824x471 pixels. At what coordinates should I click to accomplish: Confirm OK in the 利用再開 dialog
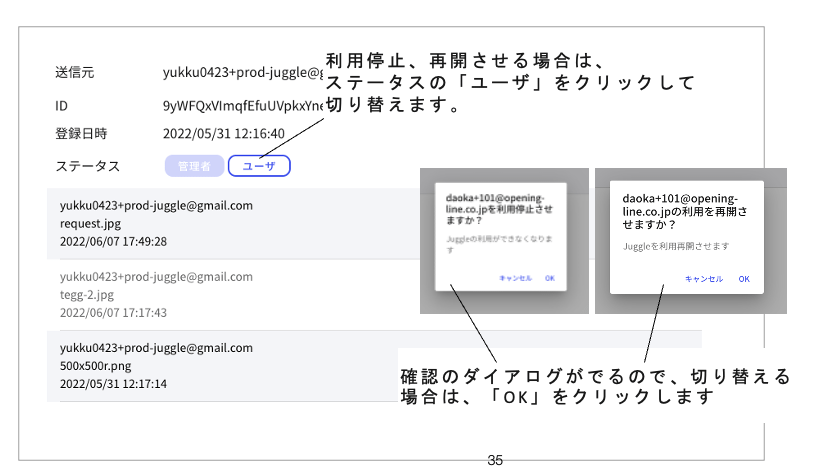pos(743,279)
